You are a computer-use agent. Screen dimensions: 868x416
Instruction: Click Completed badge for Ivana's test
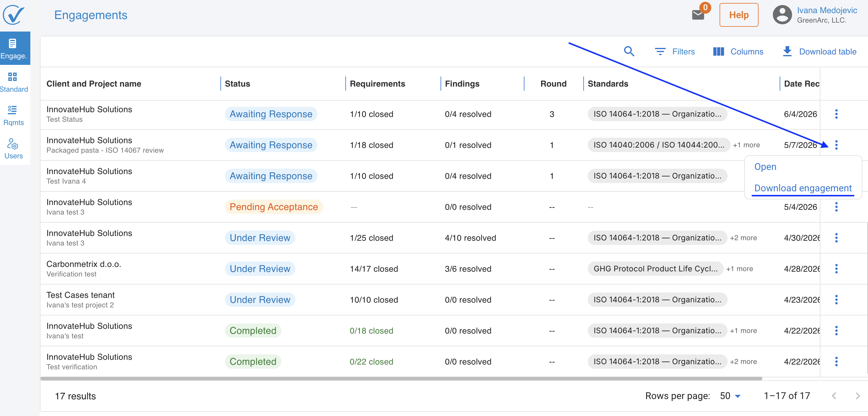pos(253,331)
